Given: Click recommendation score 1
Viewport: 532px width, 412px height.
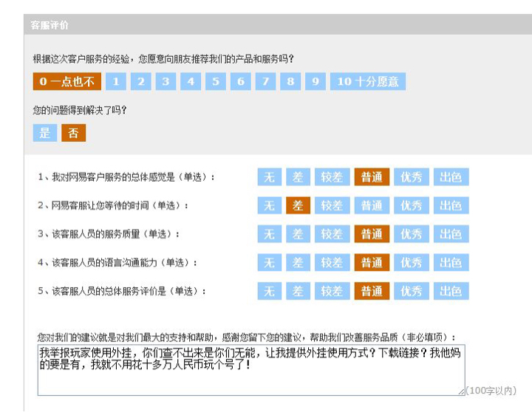Looking at the screenshot, I should point(116,81).
